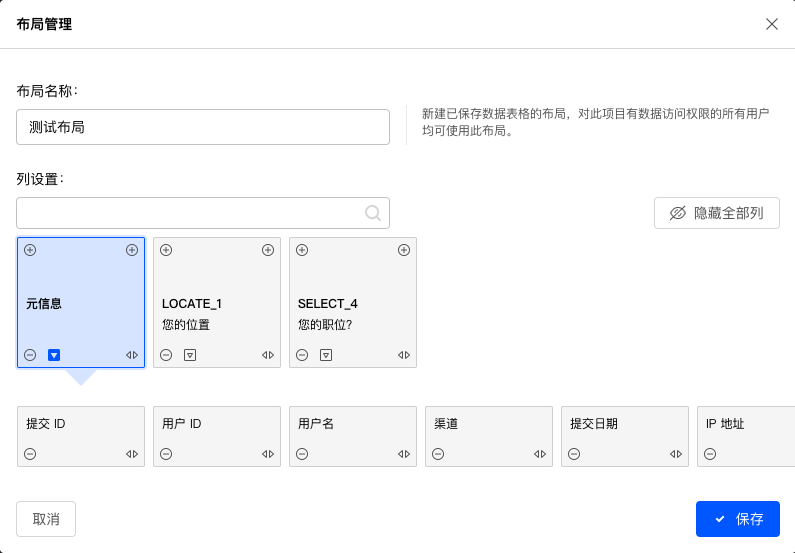Click resize arrows on LOCATE_1 card

268,355
